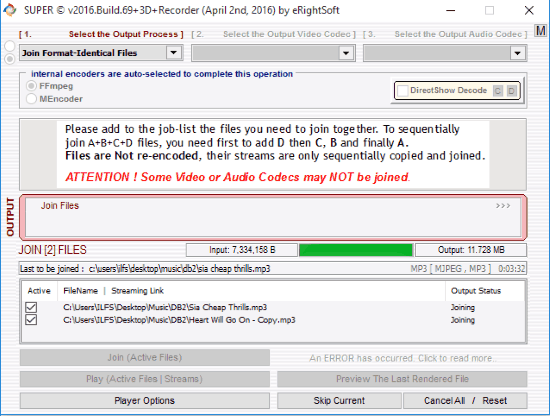
Task: Open the Player Options button
Action: 145,401
